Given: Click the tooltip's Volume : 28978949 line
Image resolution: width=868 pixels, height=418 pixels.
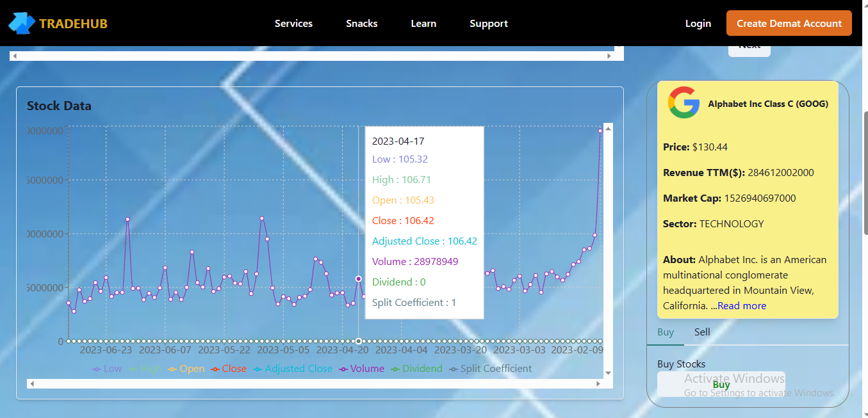Looking at the screenshot, I should [x=415, y=262].
